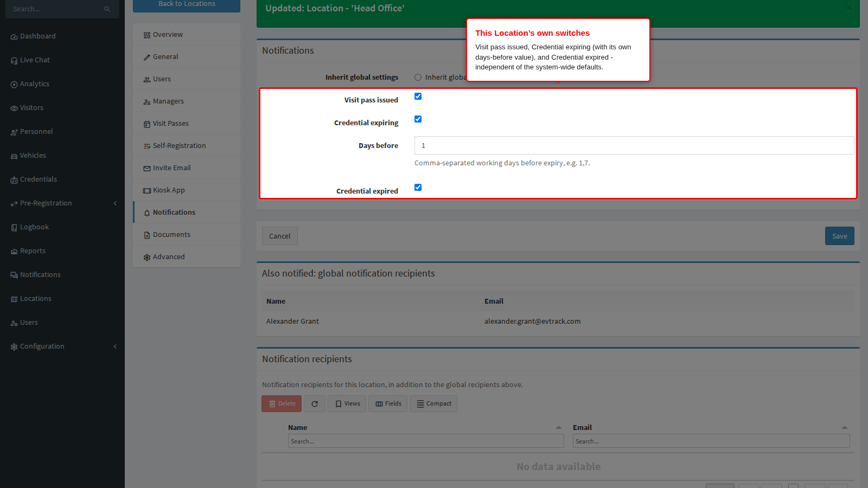Go to Reports
868x488 pixels.
pos(28,251)
